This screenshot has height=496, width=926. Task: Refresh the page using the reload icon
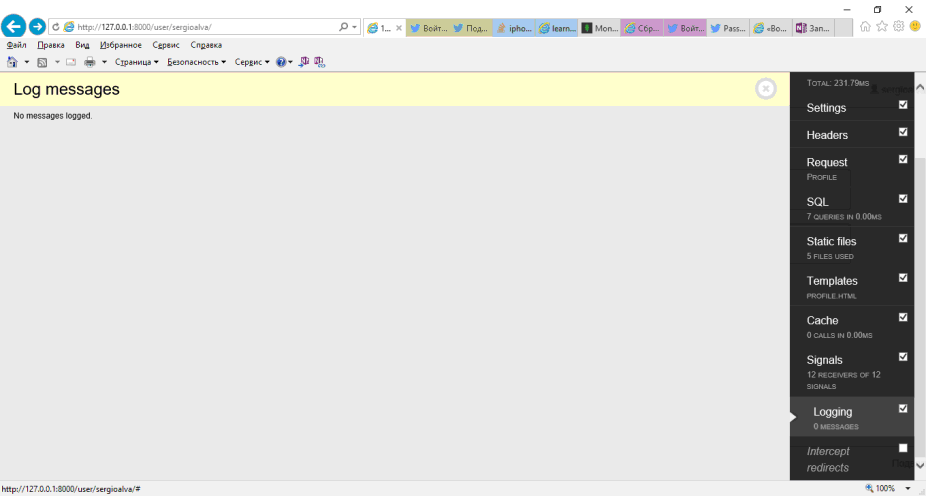[x=56, y=27]
